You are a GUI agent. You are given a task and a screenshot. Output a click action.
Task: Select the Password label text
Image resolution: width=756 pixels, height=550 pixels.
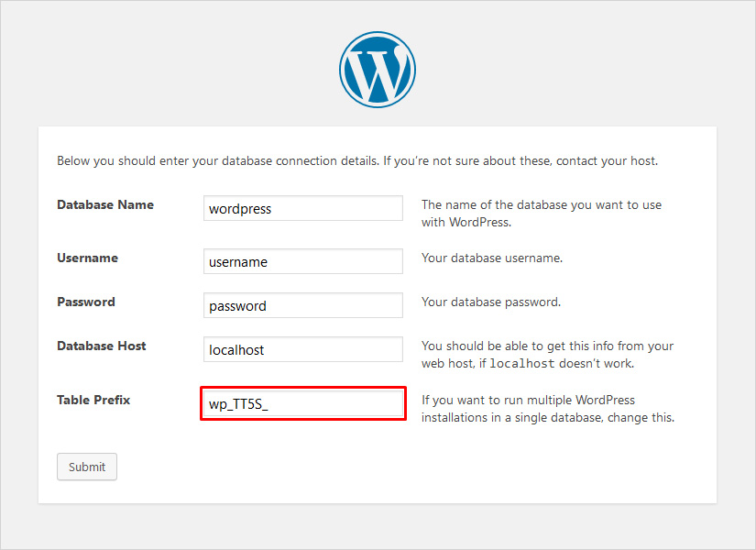86,302
